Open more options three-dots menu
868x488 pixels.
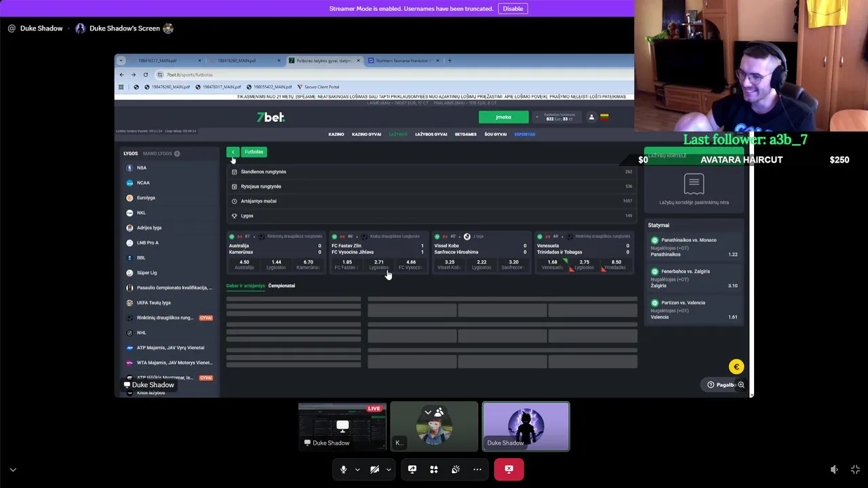click(x=477, y=469)
